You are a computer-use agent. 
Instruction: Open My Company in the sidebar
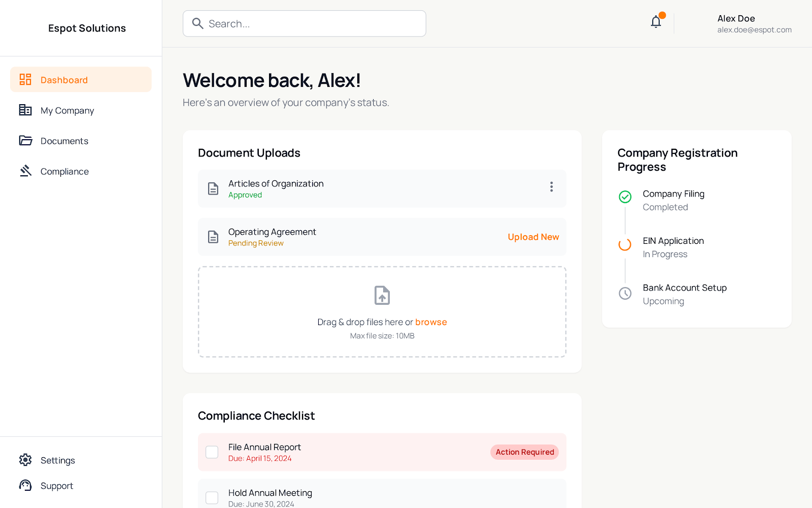(x=67, y=110)
